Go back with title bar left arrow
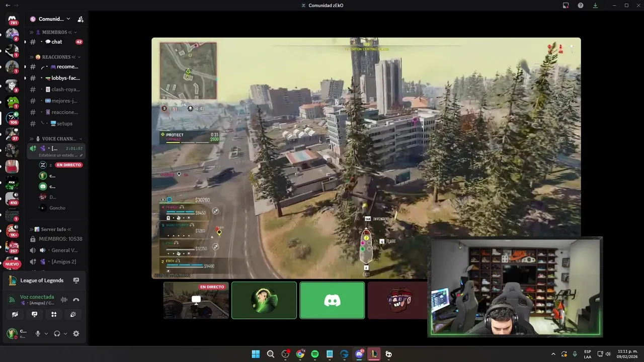The width and height of the screenshot is (644, 362). coord(7,5)
